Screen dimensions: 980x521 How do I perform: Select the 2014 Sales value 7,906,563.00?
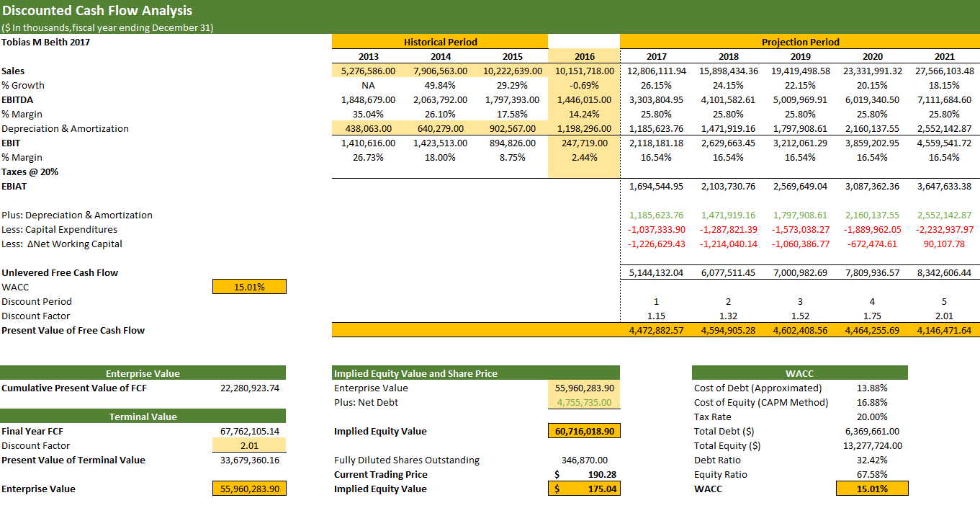[440, 71]
